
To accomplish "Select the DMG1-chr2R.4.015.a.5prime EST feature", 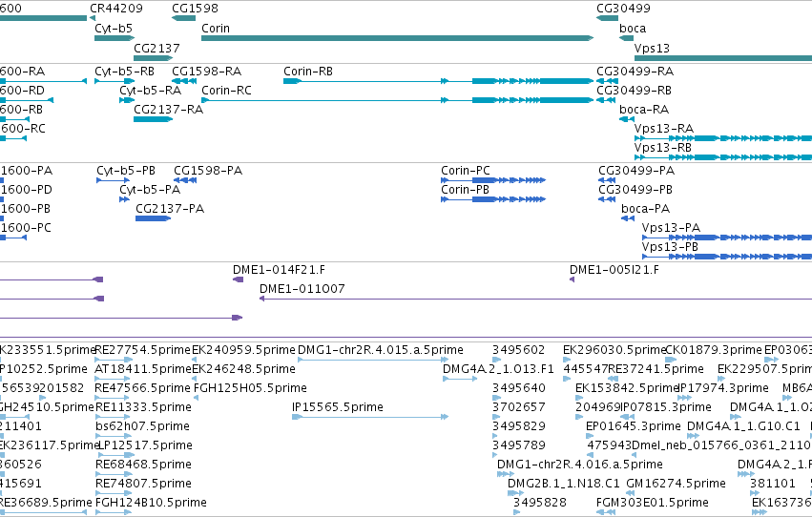I will coord(373,360).
